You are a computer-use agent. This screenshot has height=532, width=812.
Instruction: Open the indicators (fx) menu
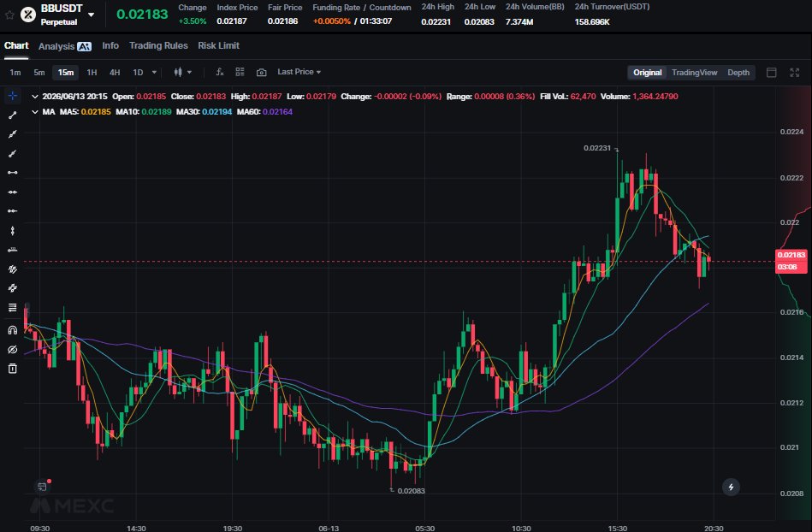220,72
